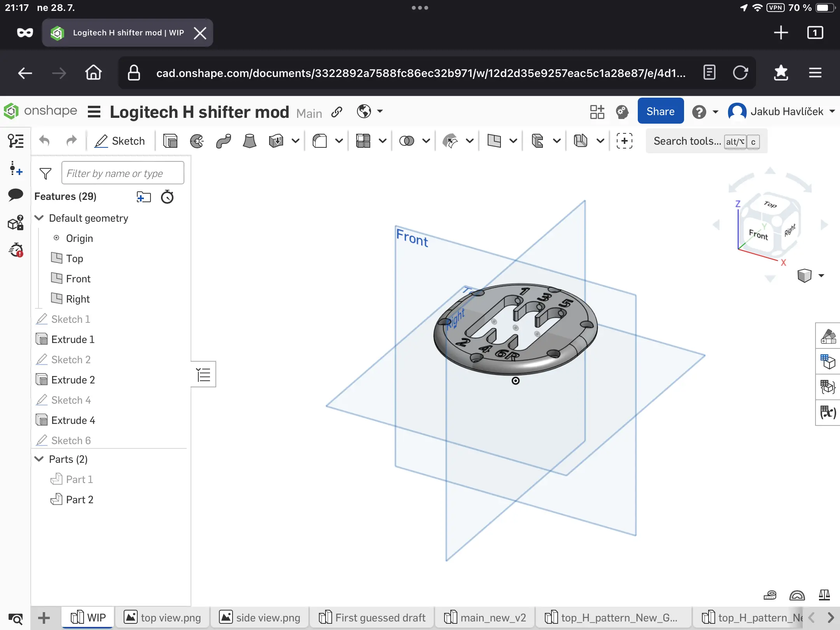Image resolution: width=840 pixels, height=630 pixels.
Task: Switch to the First guessed draft tab
Action: (372, 618)
